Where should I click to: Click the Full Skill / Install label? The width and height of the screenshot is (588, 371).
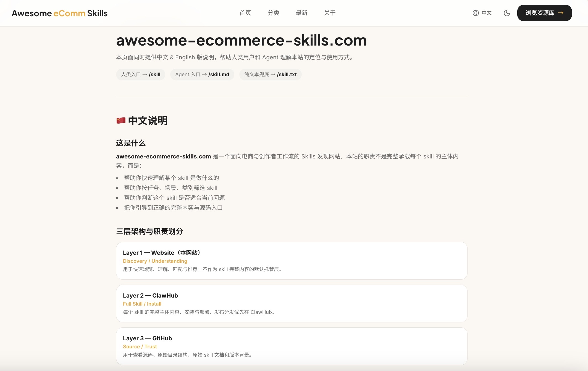[x=142, y=304]
